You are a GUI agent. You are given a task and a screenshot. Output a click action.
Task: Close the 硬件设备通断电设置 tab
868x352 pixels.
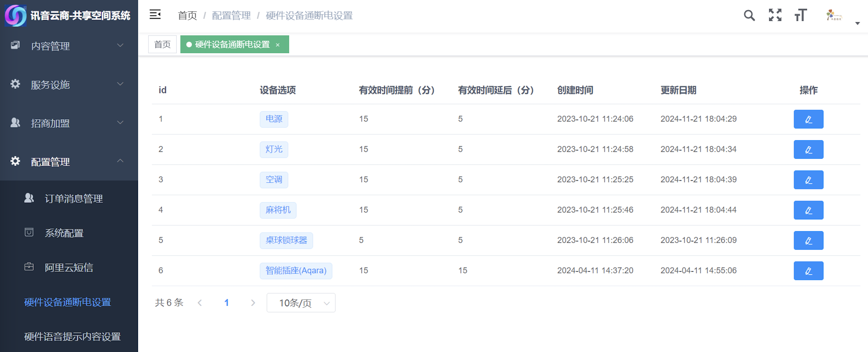click(278, 45)
